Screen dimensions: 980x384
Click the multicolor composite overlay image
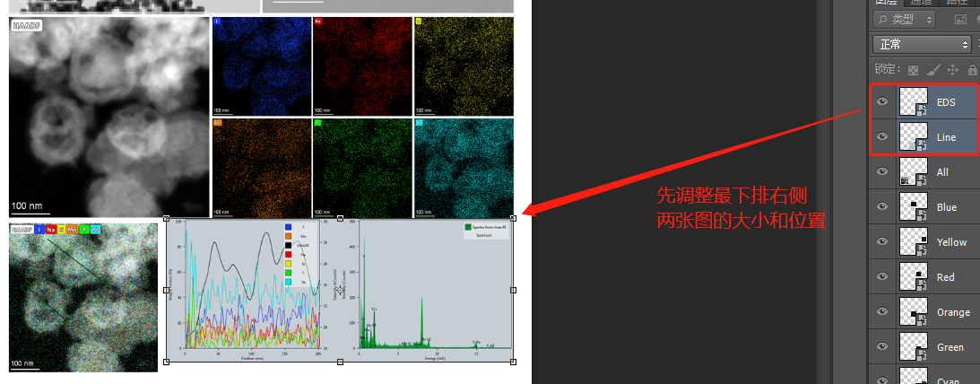point(83,297)
